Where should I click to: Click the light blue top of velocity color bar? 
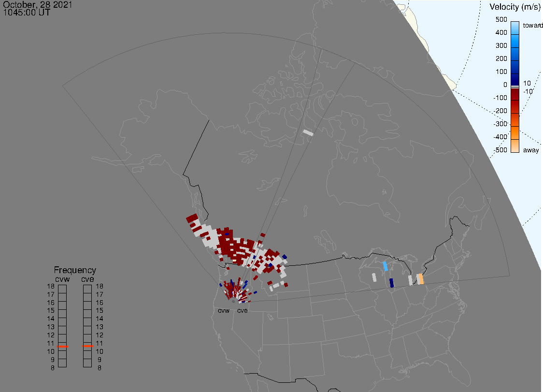pyautogui.click(x=515, y=26)
